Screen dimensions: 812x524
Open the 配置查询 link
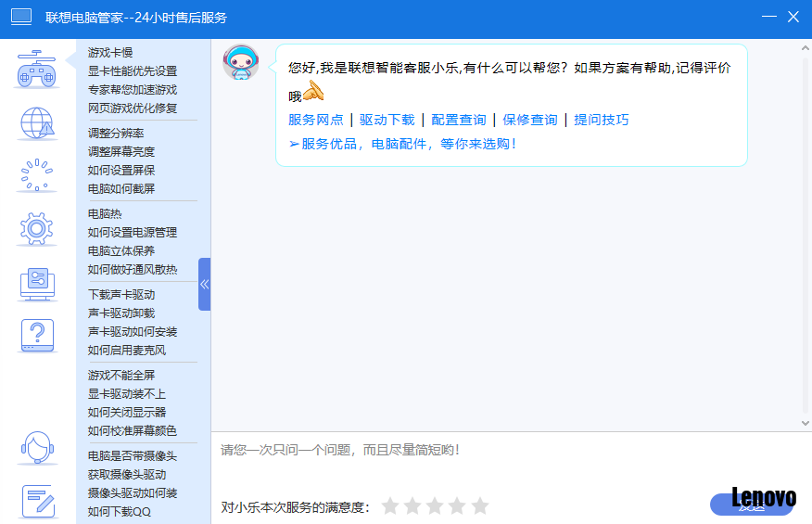coord(459,120)
